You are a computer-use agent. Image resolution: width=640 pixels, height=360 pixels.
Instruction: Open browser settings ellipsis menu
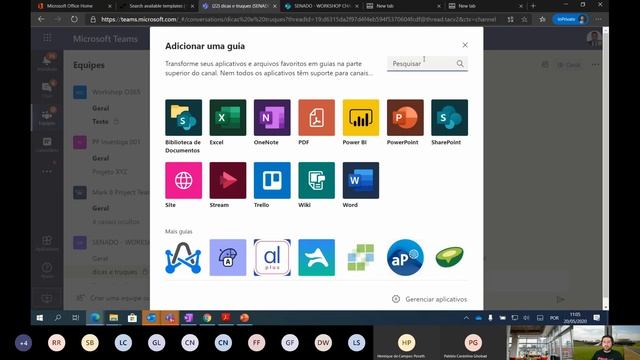pyautogui.click(x=598, y=19)
